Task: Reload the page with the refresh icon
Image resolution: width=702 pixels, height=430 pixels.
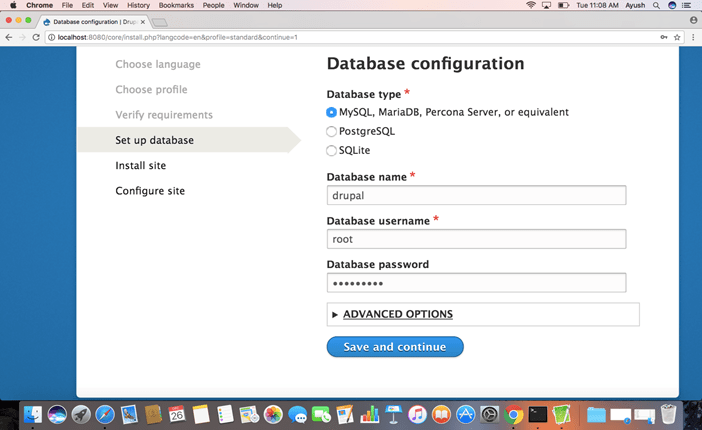Action: pos(36,37)
